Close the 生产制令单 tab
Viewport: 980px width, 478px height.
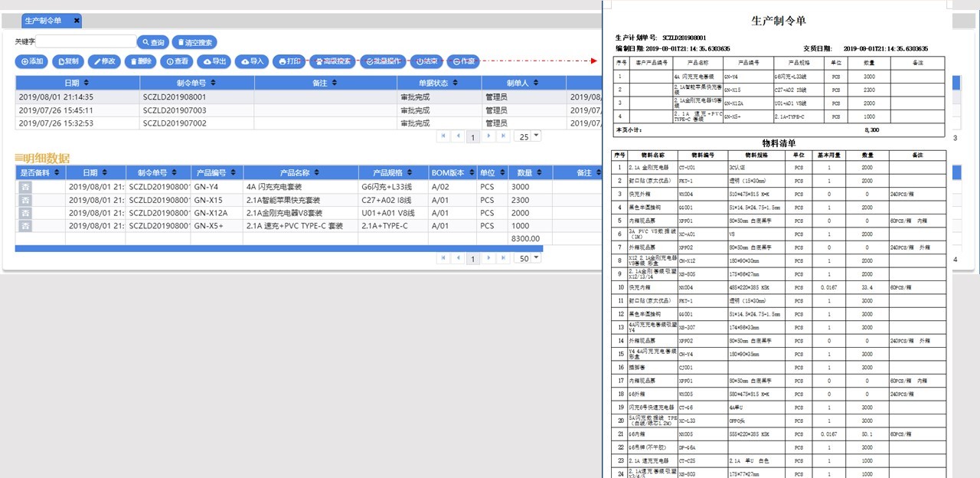coord(77,21)
